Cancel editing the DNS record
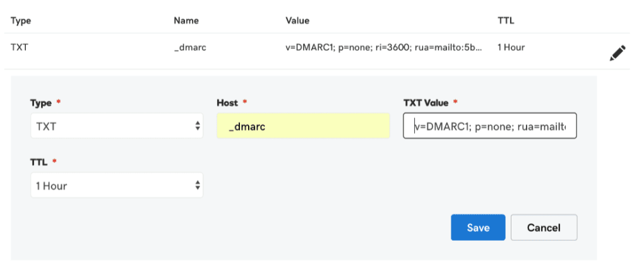Screen dimensions: 644x273 (544, 227)
